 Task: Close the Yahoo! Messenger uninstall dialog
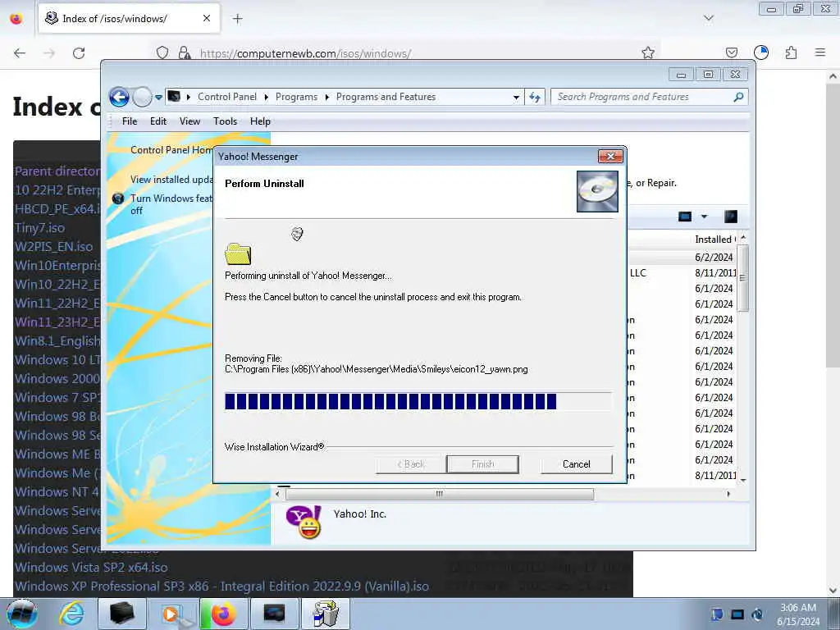[x=610, y=156]
